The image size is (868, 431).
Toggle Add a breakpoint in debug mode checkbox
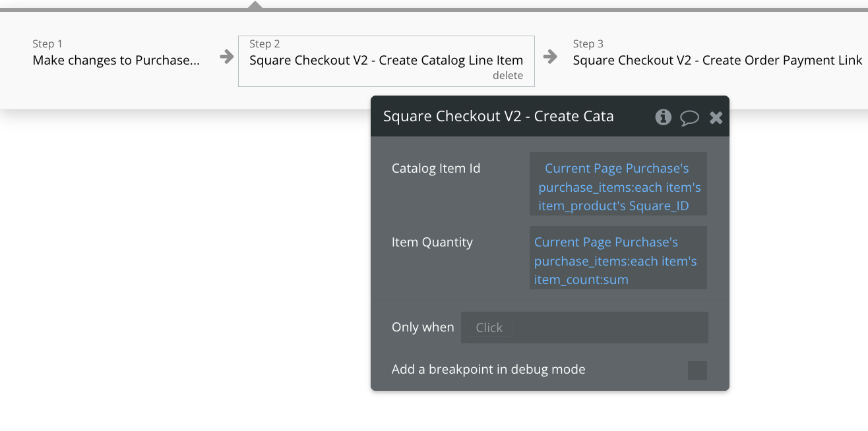697,370
